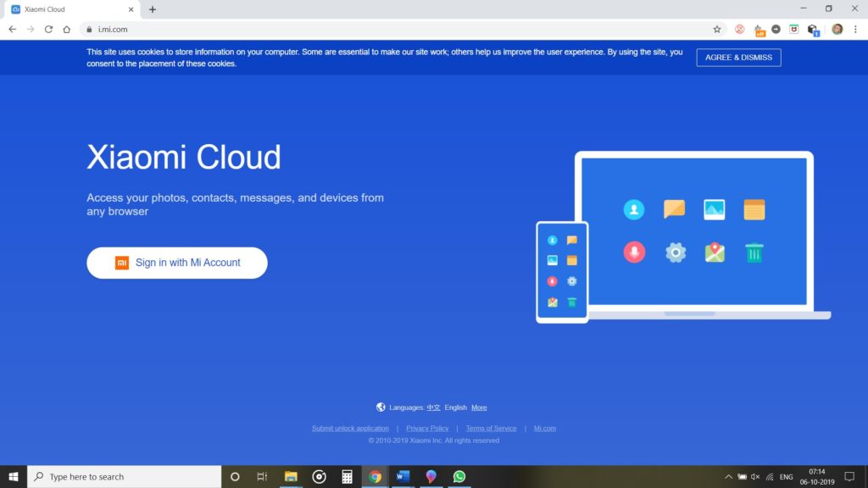Viewport: 868px width, 488px height.
Task: Select the English language option
Action: 455,408
